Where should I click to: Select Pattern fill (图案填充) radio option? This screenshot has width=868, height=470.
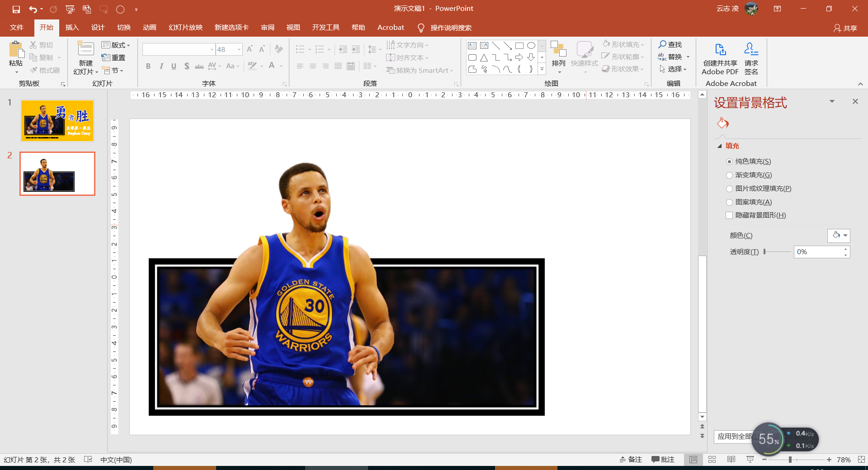(729, 202)
